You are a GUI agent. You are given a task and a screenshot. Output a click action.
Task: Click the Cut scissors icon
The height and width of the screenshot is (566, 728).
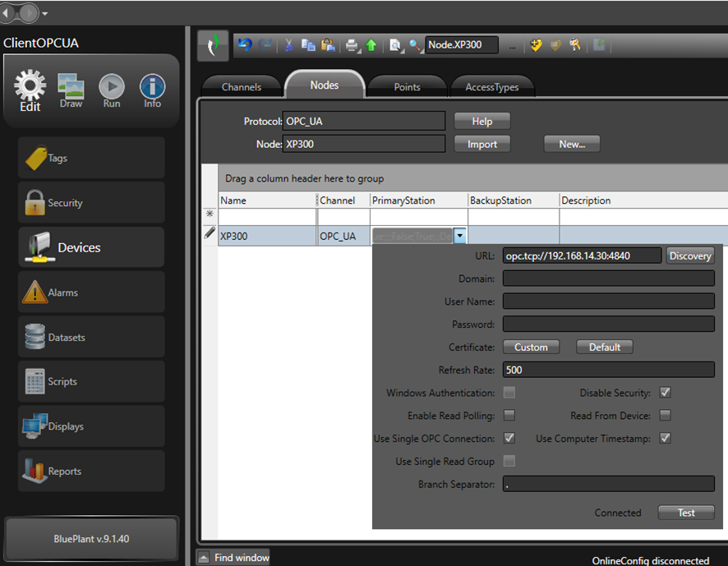(288, 45)
